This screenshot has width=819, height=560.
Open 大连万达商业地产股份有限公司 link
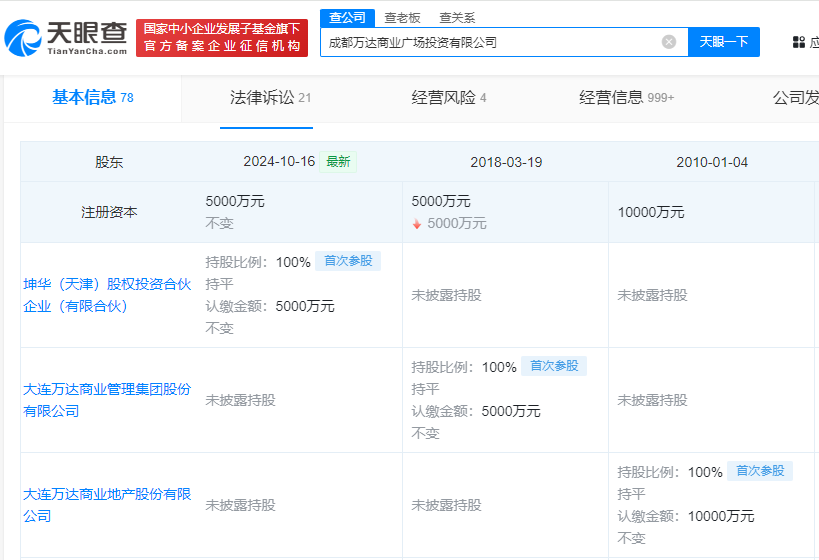[107, 505]
